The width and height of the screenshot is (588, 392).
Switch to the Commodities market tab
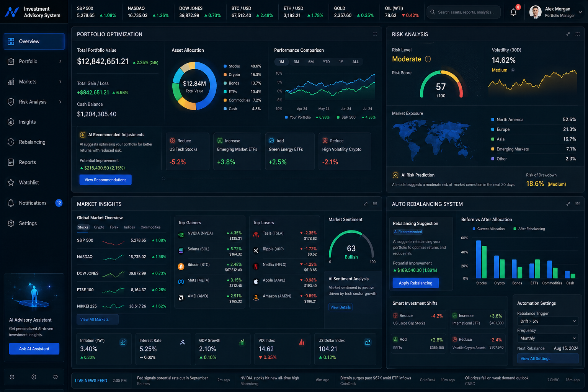click(x=150, y=227)
